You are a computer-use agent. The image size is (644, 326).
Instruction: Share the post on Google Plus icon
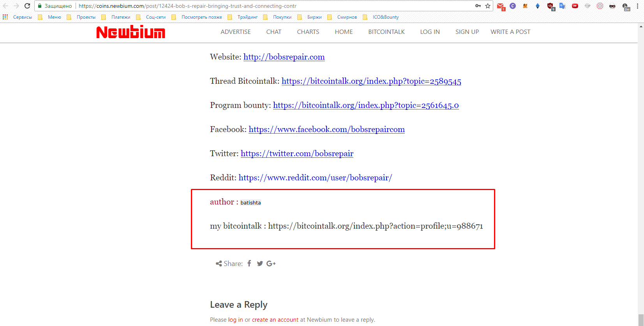point(271,264)
